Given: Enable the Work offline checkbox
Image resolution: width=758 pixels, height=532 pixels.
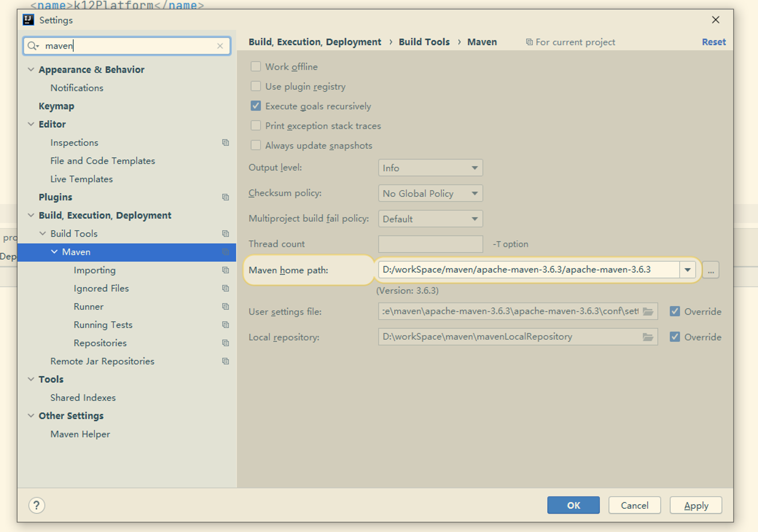Looking at the screenshot, I should [256, 66].
